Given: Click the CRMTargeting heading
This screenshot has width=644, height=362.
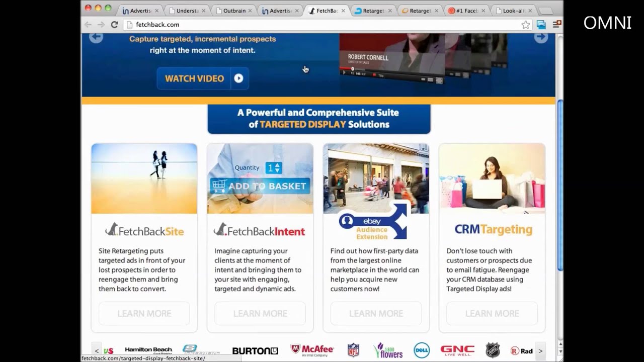Looking at the screenshot, I should pyautogui.click(x=493, y=230).
